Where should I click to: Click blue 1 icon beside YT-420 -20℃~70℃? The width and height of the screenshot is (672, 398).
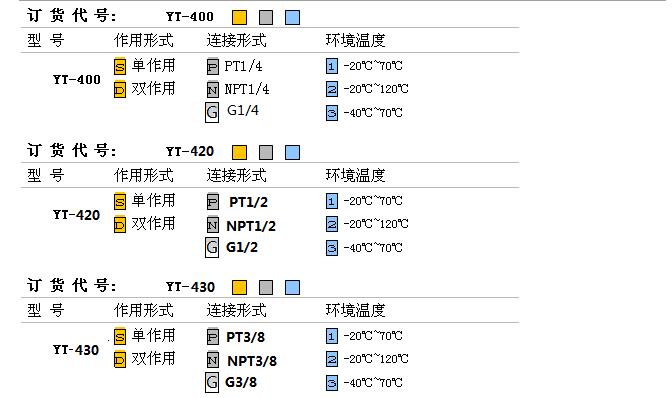tap(332, 201)
